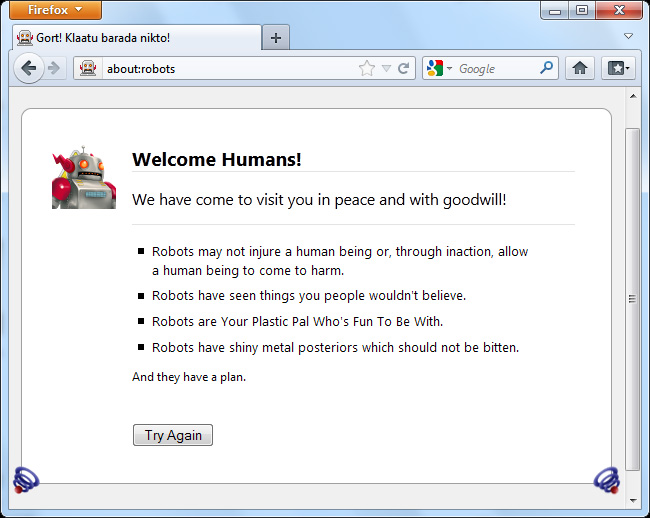650x518 pixels.
Task: Click 'Robots are Your Plastic Pal' line
Action: point(297,322)
